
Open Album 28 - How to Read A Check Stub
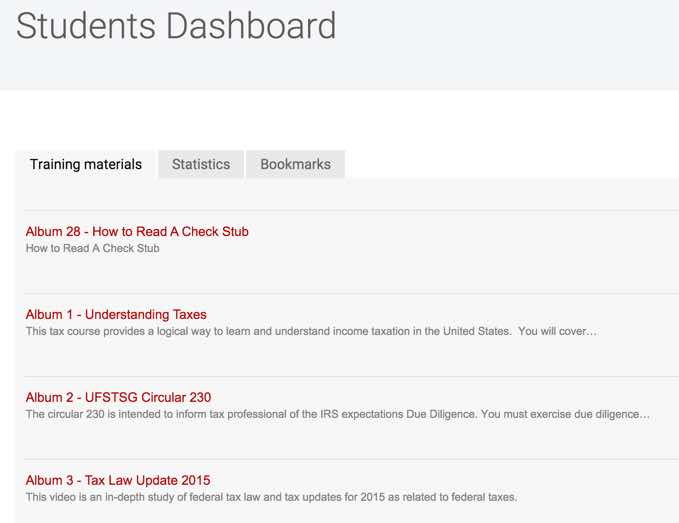pyautogui.click(x=137, y=232)
